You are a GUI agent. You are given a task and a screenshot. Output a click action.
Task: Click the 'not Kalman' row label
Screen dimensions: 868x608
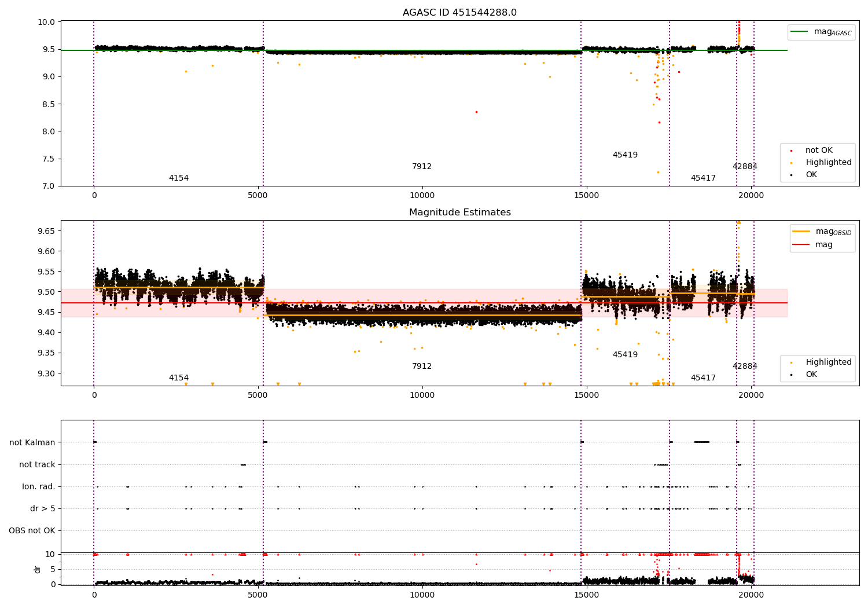[32, 443]
